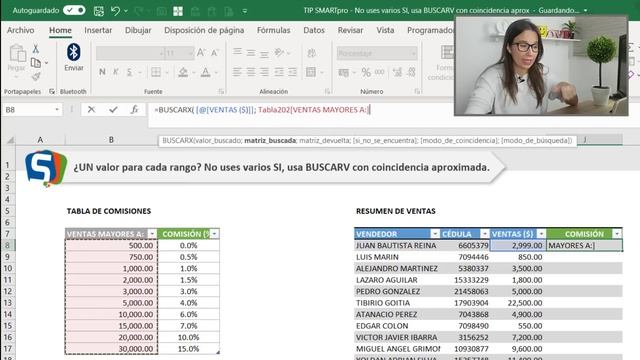Click the Decrease Font Size icon
This screenshot has width=640, height=360.
[x=215, y=53]
